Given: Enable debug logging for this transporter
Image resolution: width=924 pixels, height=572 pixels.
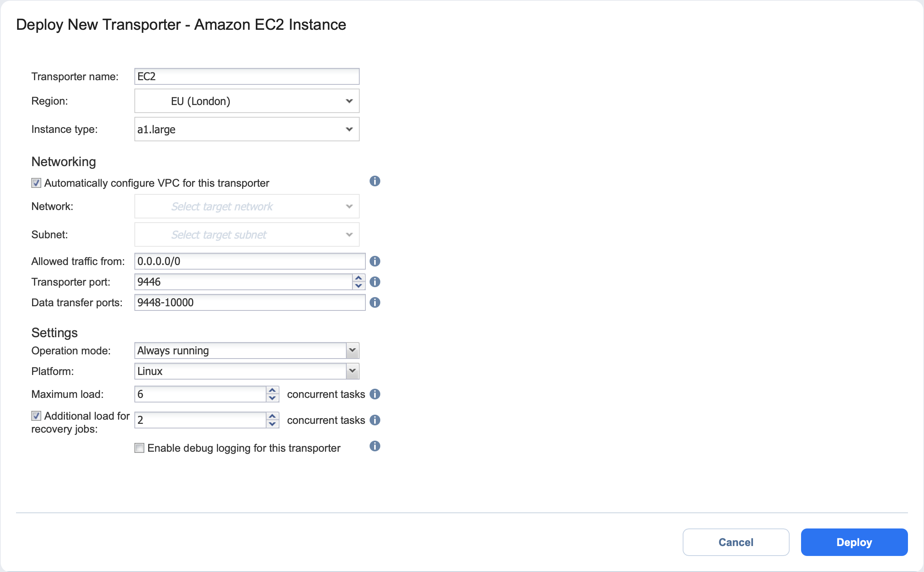Looking at the screenshot, I should (139, 448).
